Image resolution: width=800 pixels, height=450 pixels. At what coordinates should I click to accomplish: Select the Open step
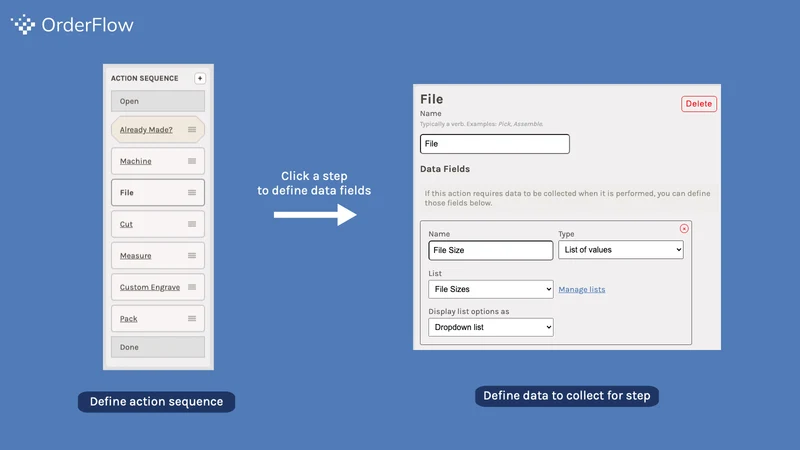158,101
